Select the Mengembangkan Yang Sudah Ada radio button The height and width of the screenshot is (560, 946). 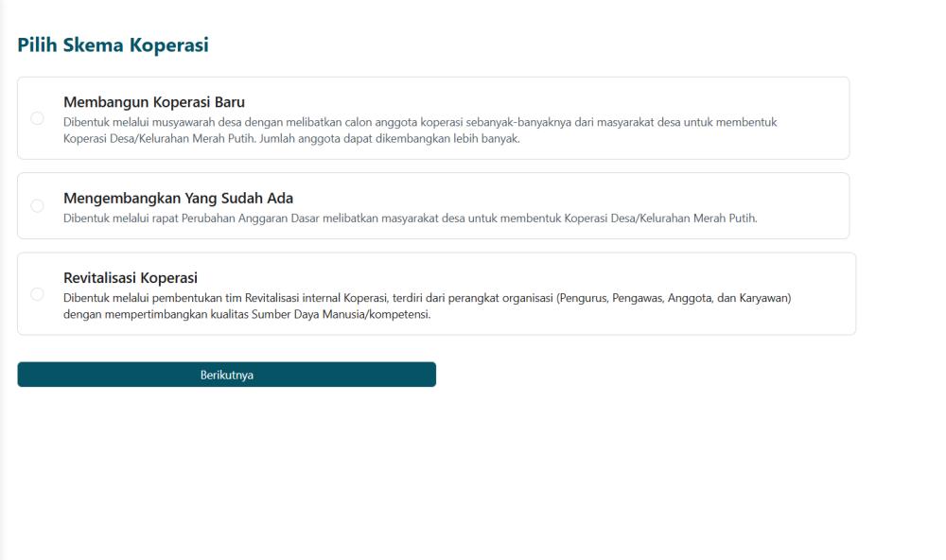pyautogui.click(x=38, y=206)
